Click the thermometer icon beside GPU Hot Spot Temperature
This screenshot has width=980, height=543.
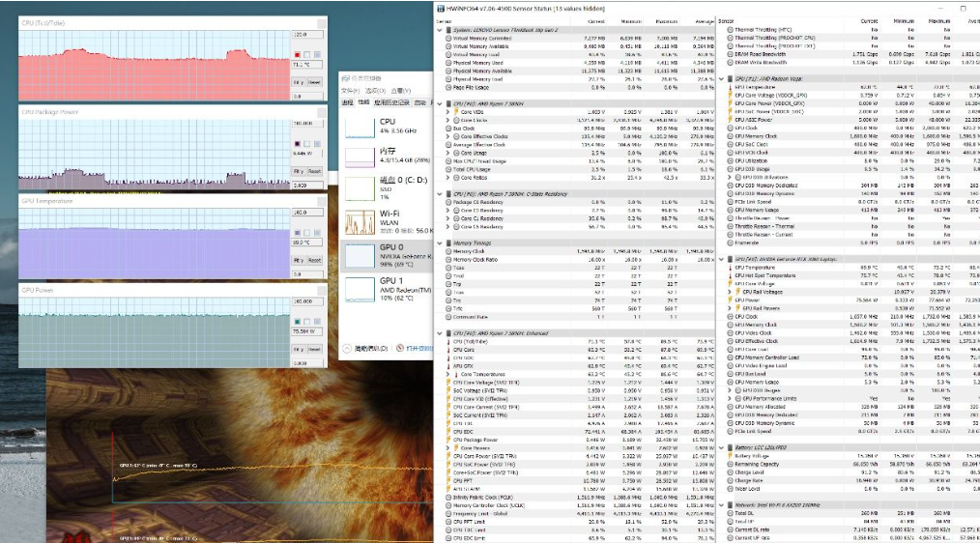point(730,275)
